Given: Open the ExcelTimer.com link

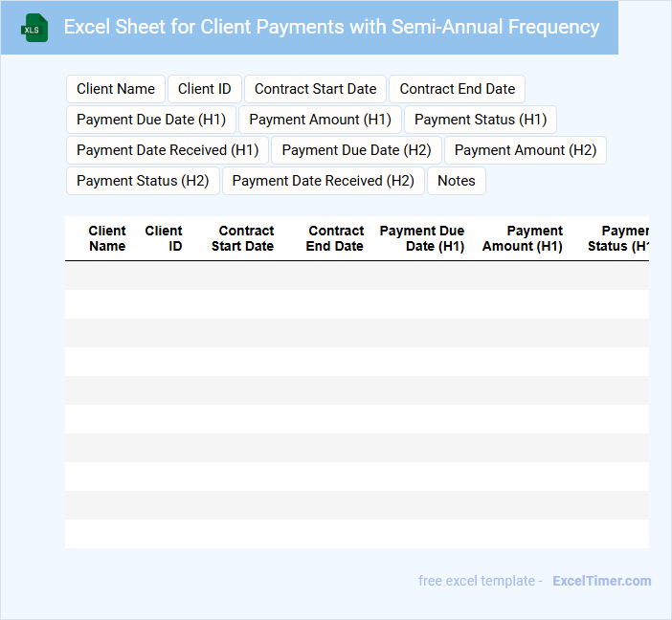Looking at the screenshot, I should coord(601,581).
